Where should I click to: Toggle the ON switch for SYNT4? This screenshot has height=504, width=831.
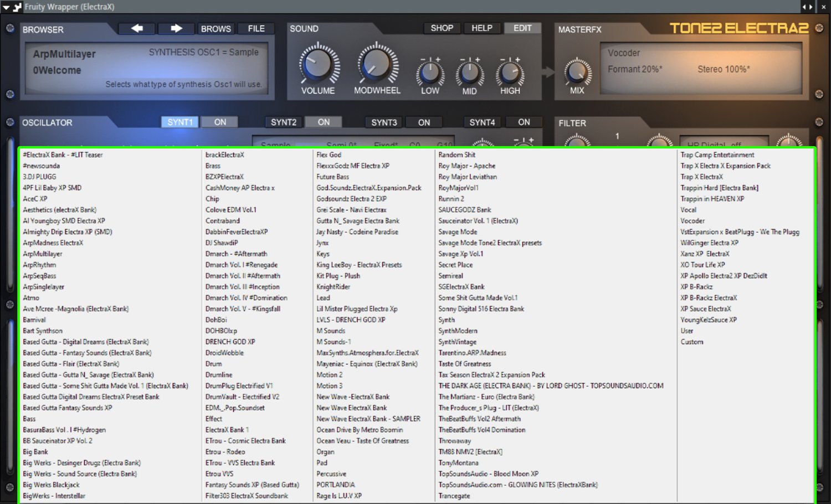point(524,122)
